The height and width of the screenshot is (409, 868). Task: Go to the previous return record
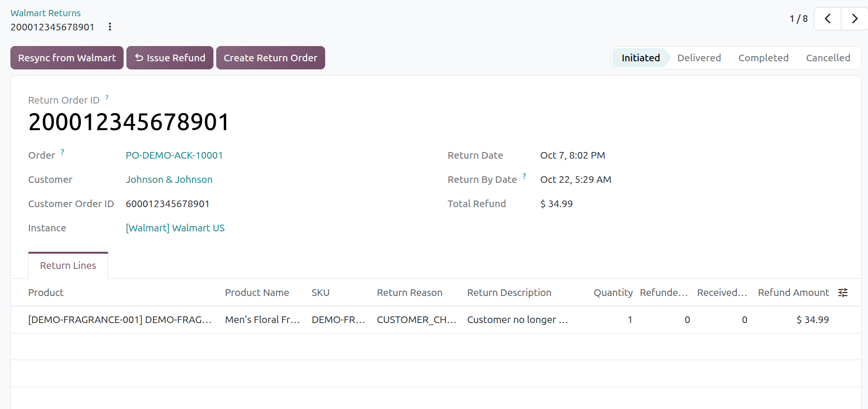point(828,19)
